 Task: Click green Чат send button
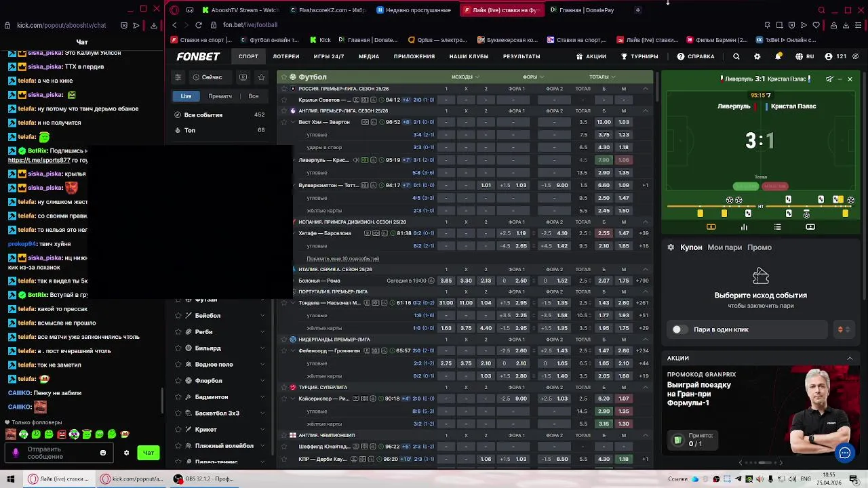(149, 453)
